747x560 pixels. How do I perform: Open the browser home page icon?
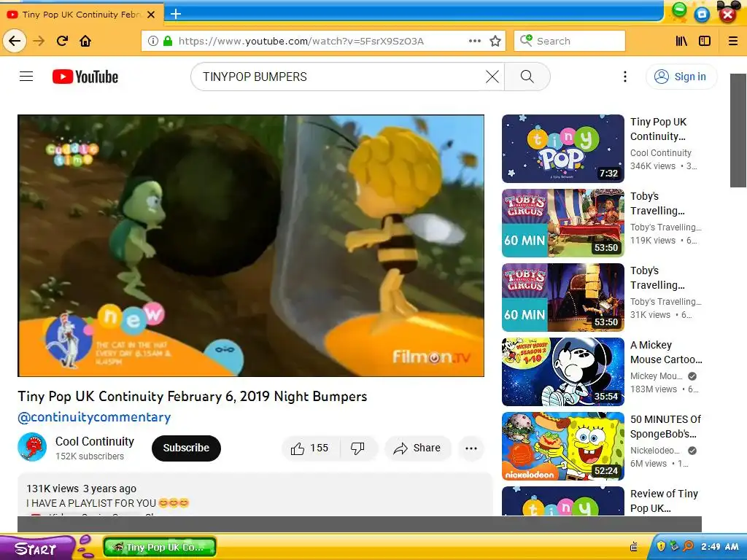coord(85,41)
